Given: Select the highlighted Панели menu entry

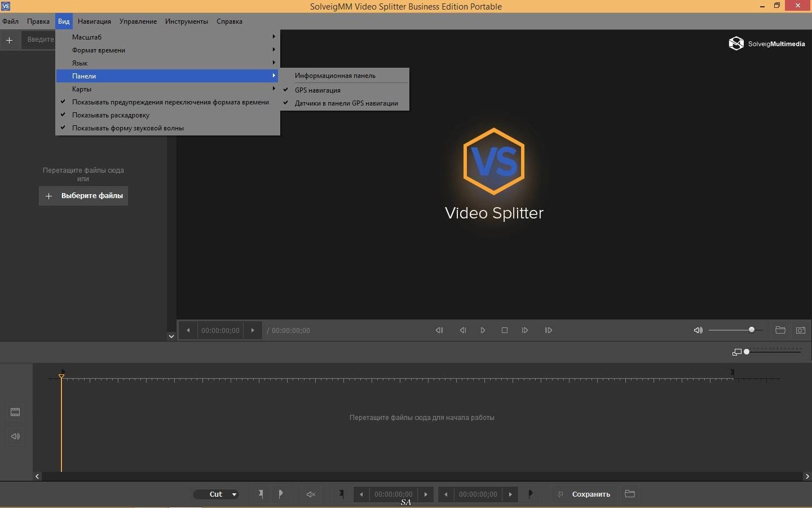Looking at the screenshot, I should click(x=167, y=76).
